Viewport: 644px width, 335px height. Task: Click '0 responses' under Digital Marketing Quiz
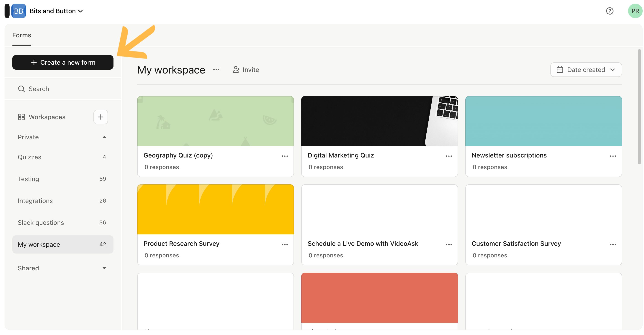pyautogui.click(x=326, y=167)
